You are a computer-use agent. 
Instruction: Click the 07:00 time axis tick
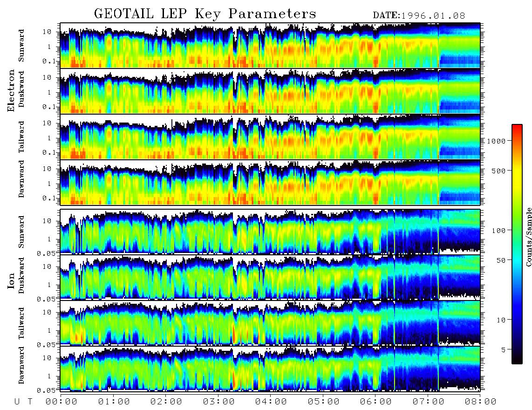click(x=429, y=402)
